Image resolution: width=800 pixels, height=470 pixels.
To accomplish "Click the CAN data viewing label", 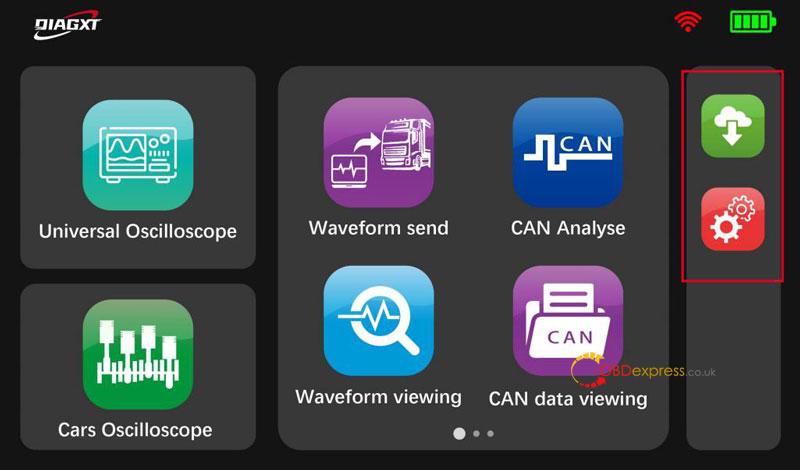I will coord(568,399).
